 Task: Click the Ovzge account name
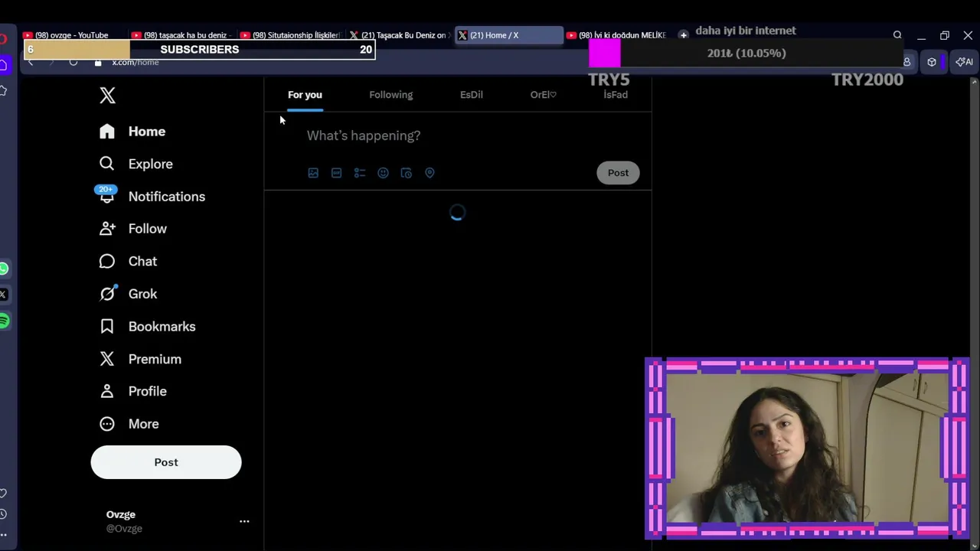point(121,514)
